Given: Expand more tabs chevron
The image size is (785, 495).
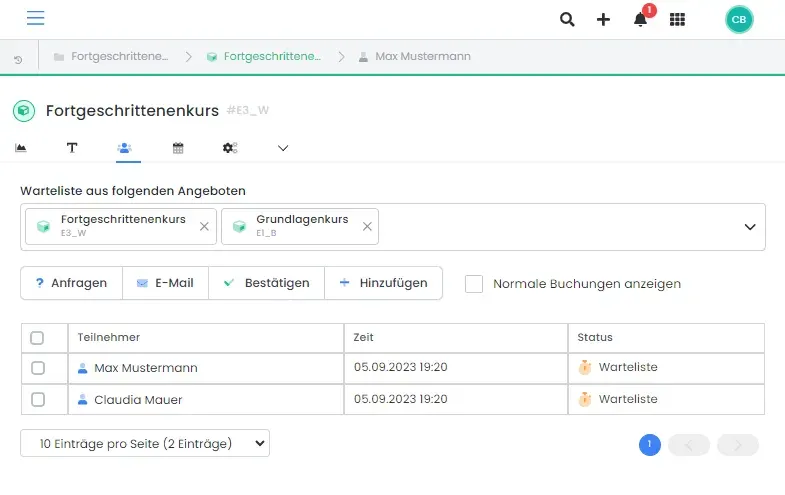Looking at the screenshot, I should tap(283, 148).
